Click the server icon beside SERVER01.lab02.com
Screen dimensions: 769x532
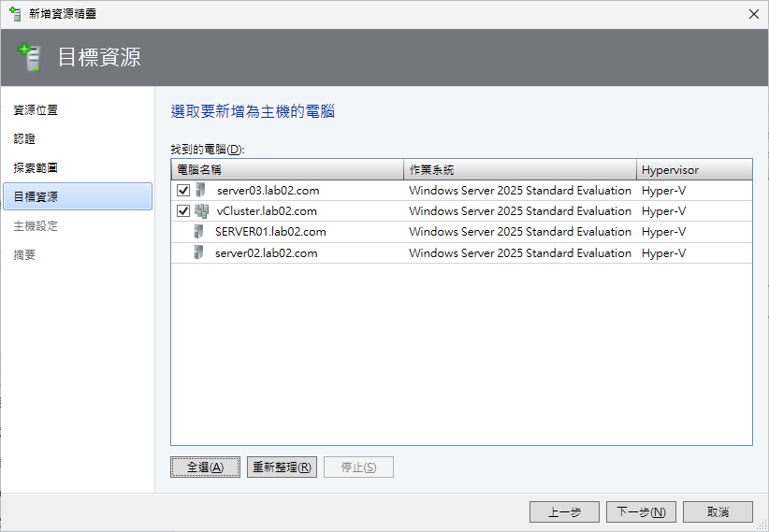tap(198, 232)
